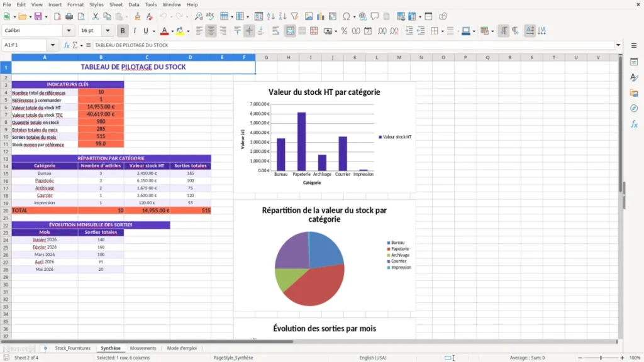Click the Increase Indent icon
644x362 pixels.
pyautogui.click(x=409, y=31)
